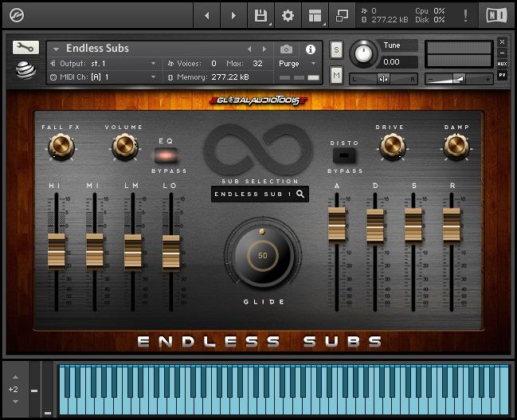This screenshot has height=420, width=517.
Task: Toggle the EQ bypass switch
Action: click(166, 155)
